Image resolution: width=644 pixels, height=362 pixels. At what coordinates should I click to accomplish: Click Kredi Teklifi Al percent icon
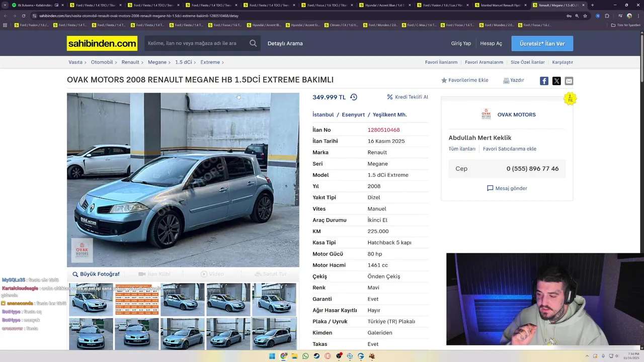tap(390, 97)
